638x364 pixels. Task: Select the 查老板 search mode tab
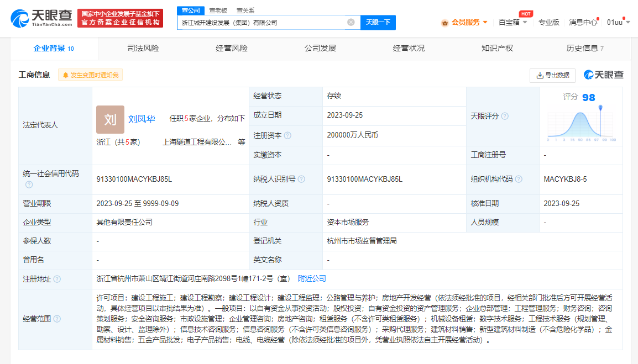click(218, 10)
